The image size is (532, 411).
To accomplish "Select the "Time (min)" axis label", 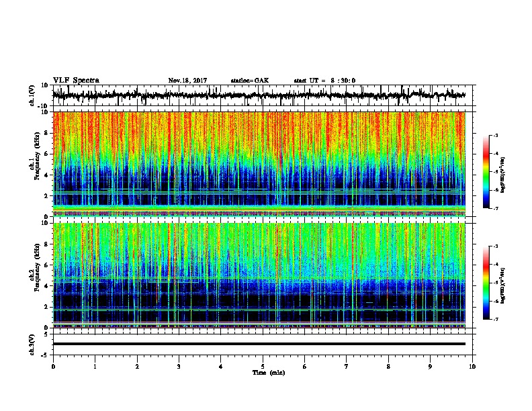I will [x=269, y=373].
